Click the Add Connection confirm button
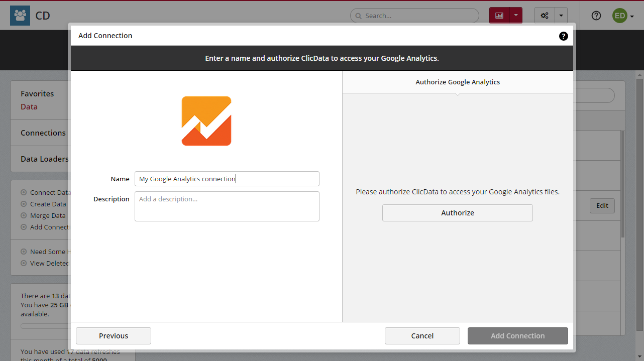Image resolution: width=644 pixels, height=361 pixels. pos(518,336)
